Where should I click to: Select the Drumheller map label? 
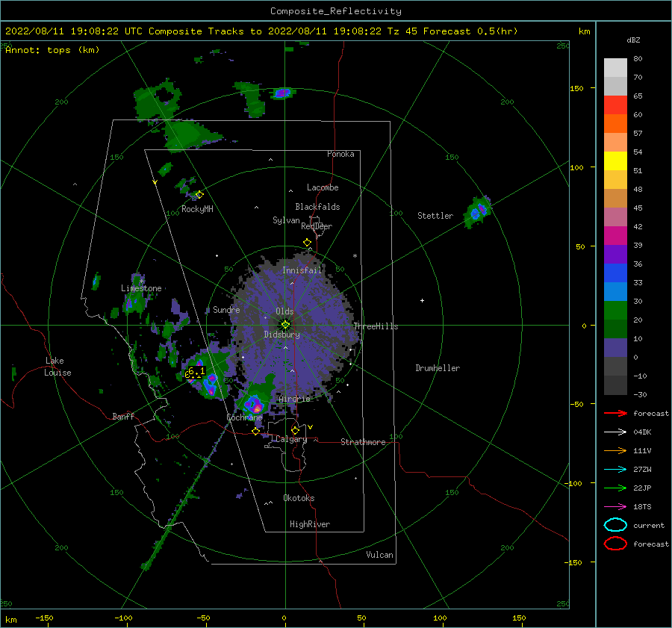(x=438, y=368)
